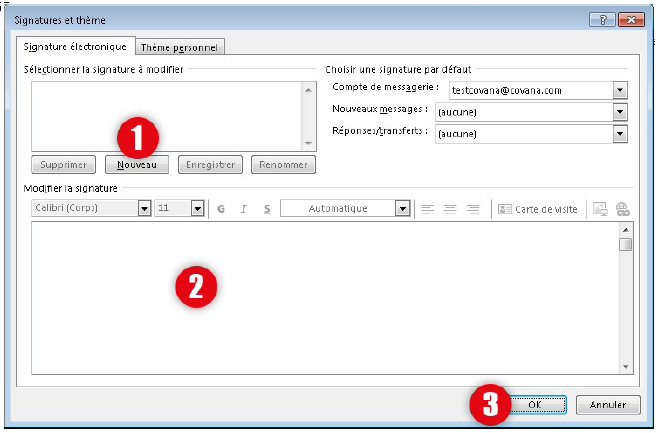Screen dimensions: 660x433
Task: Click the Carte de visite button
Action: pyautogui.click(x=538, y=209)
